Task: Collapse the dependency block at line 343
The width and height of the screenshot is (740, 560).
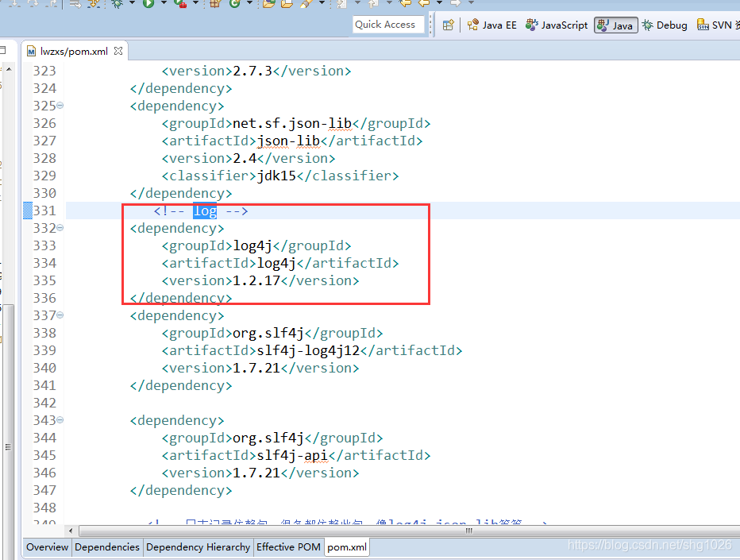Action: click(60, 419)
